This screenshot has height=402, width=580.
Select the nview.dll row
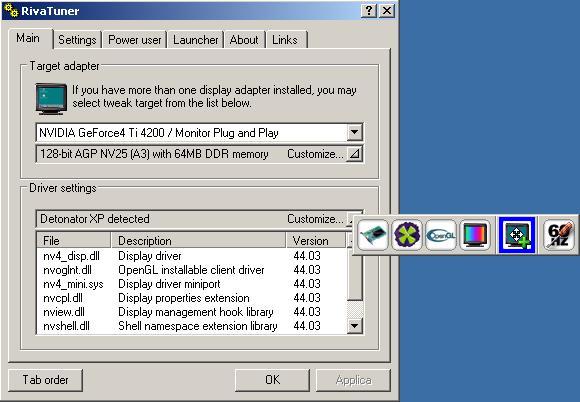point(192,312)
